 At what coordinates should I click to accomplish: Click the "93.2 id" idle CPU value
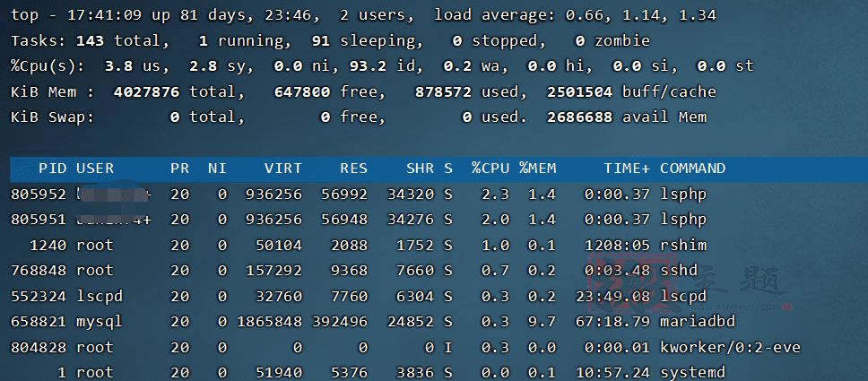tap(384, 66)
